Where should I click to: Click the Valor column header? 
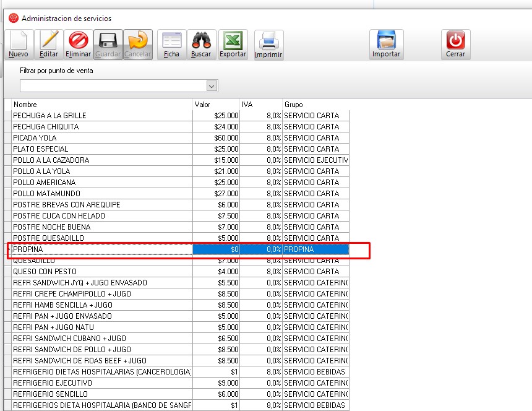(216, 105)
